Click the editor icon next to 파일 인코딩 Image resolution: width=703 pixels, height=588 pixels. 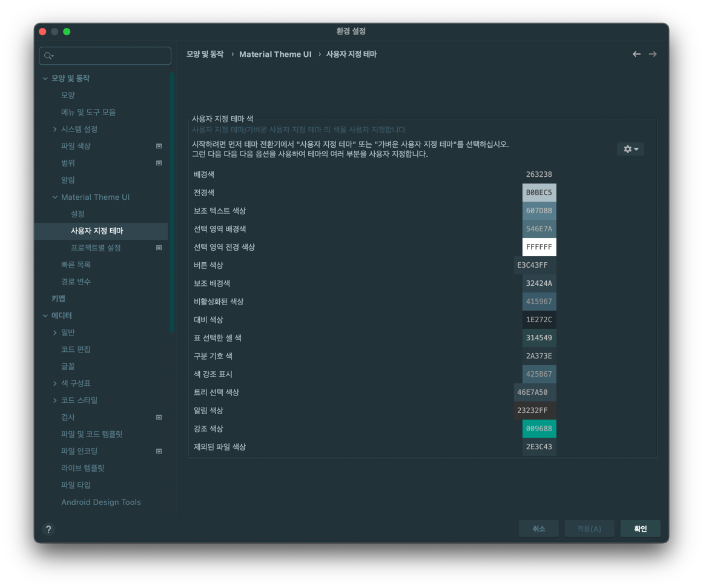[x=159, y=451]
